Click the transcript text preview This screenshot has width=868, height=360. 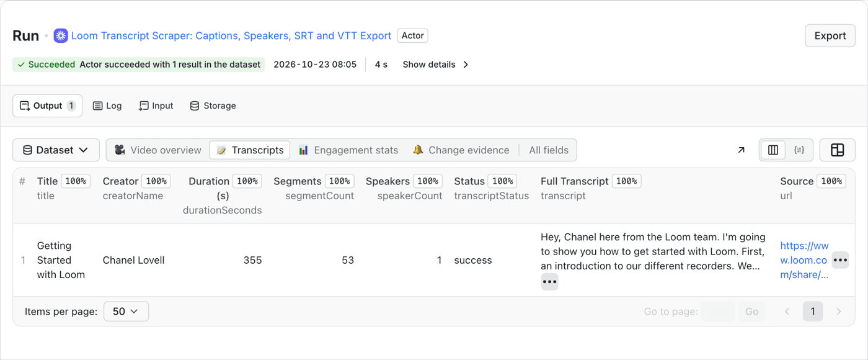653,251
